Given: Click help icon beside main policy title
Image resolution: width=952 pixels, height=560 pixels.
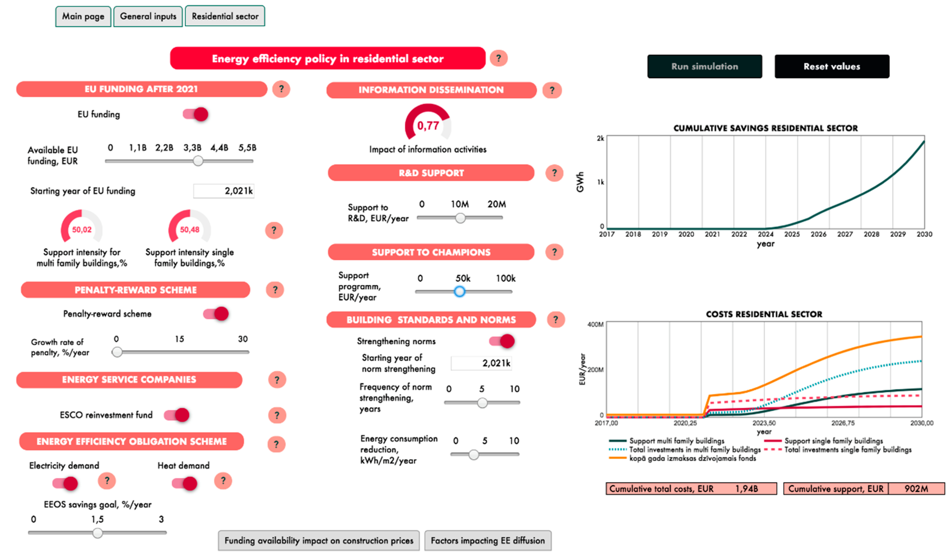Looking at the screenshot, I should pos(499,58).
